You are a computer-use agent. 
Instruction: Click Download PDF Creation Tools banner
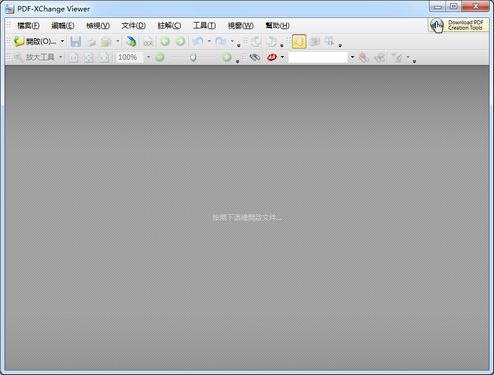tap(458, 25)
